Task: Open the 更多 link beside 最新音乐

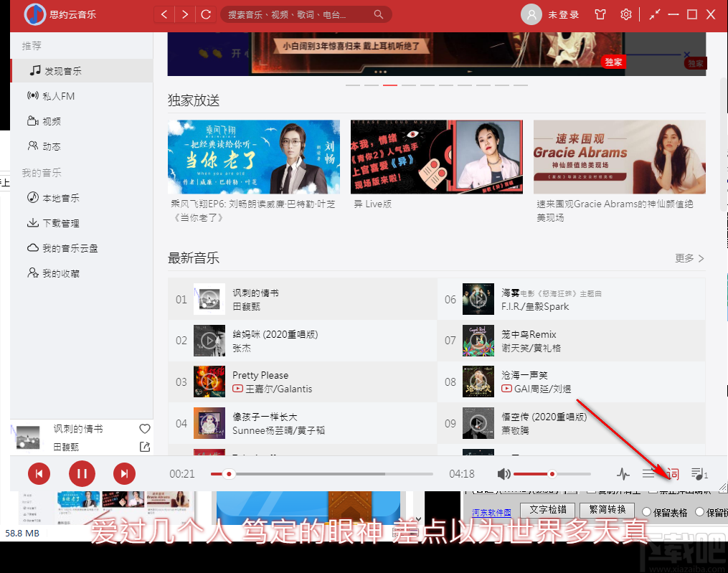Action: (x=683, y=257)
